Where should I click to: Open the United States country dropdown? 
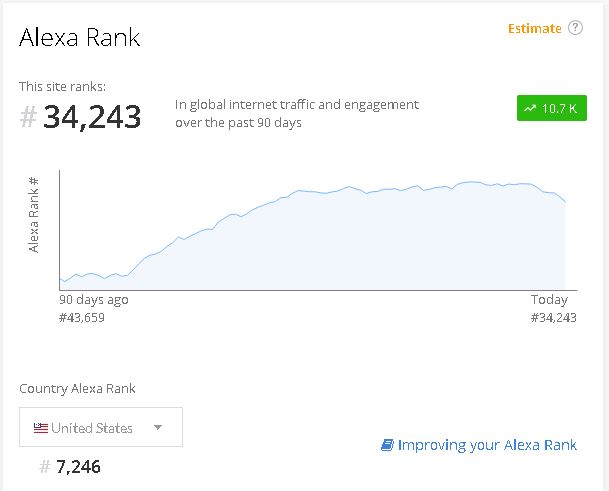pos(101,427)
